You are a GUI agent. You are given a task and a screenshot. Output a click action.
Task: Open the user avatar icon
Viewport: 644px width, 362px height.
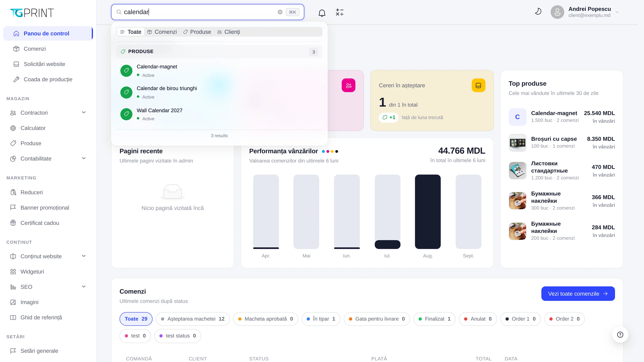coord(557,12)
